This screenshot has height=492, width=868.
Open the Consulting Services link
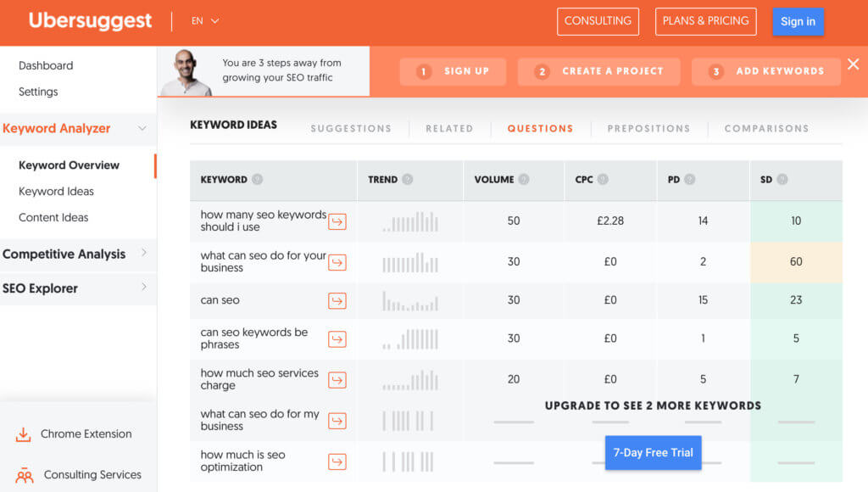tap(92, 475)
